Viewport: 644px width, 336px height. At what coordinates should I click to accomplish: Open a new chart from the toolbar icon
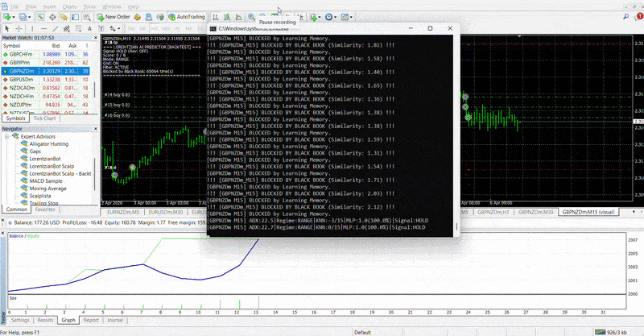pos(7,17)
